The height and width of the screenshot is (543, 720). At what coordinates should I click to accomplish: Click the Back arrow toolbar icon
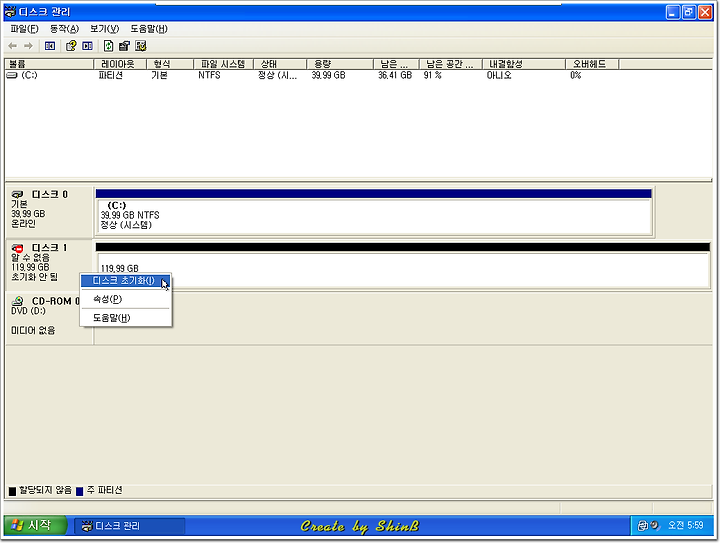(x=13, y=46)
